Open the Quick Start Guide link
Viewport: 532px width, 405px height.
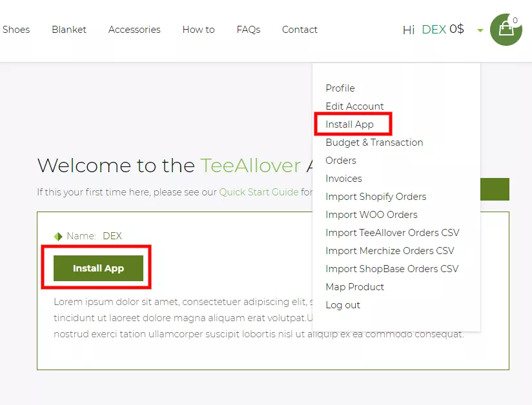coord(258,192)
